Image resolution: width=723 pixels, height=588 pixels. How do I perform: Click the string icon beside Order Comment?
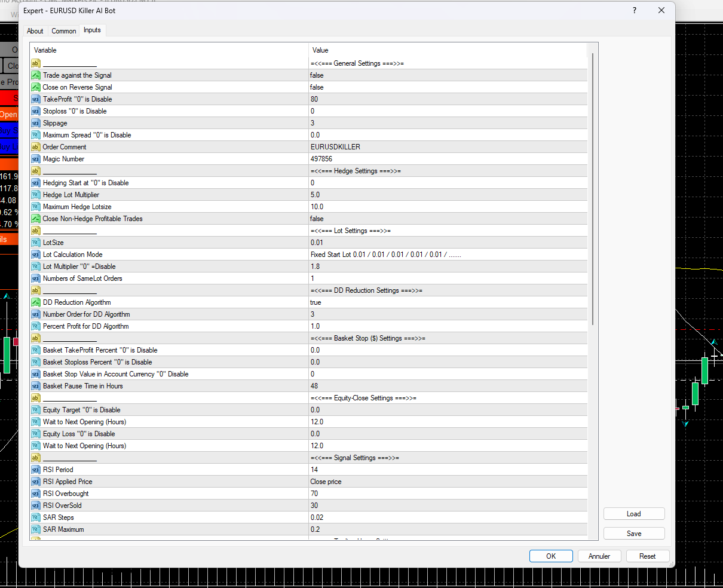[x=36, y=147]
